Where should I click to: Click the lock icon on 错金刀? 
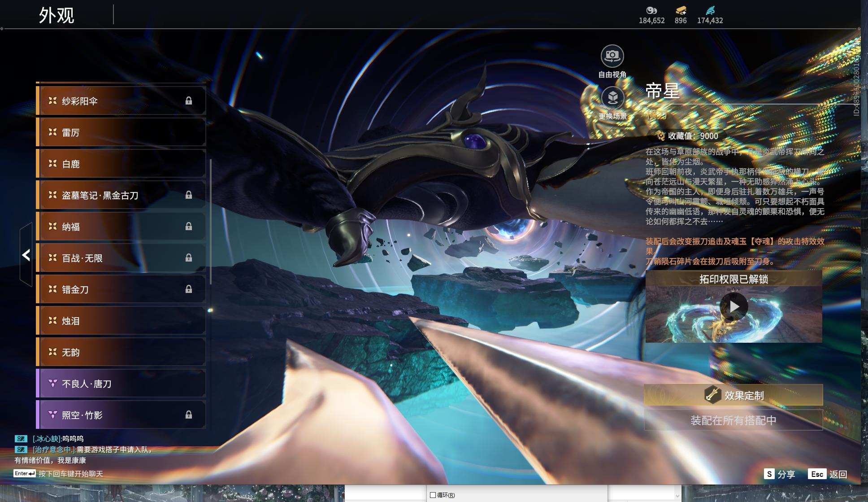189,289
